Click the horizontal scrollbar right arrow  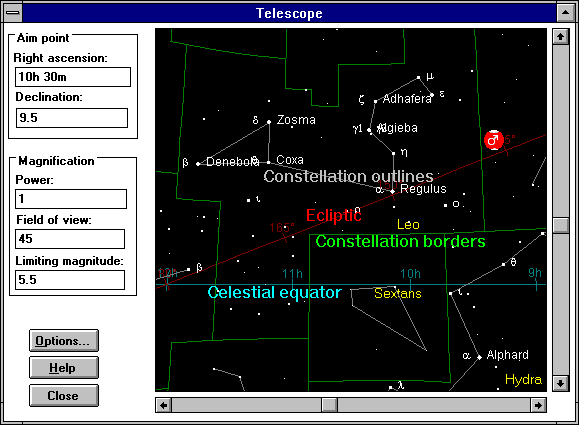click(x=538, y=405)
